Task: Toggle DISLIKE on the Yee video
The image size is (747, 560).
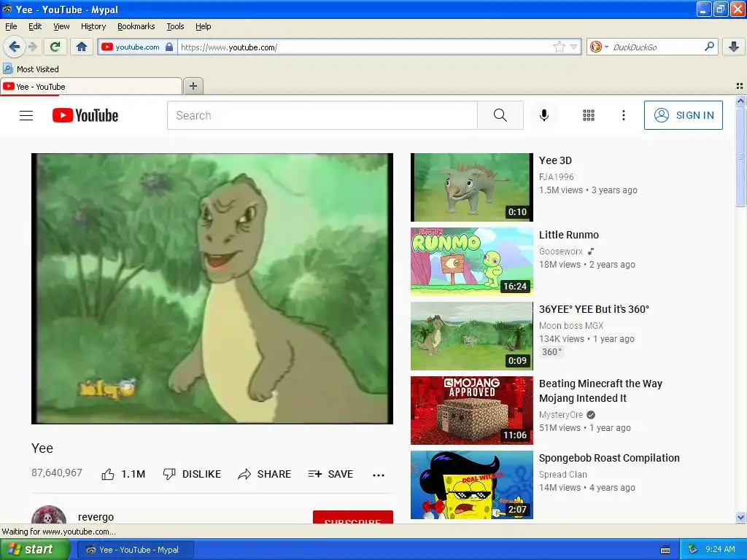Action: (192, 474)
